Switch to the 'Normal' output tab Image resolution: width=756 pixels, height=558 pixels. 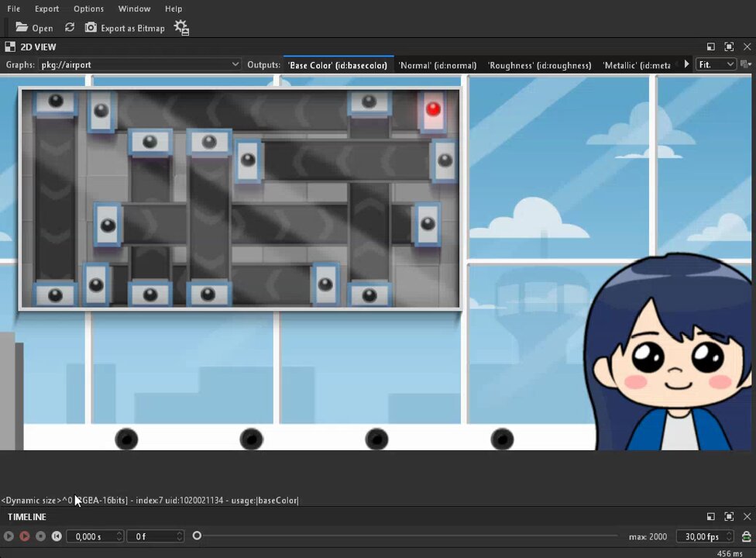tap(438, 65)
